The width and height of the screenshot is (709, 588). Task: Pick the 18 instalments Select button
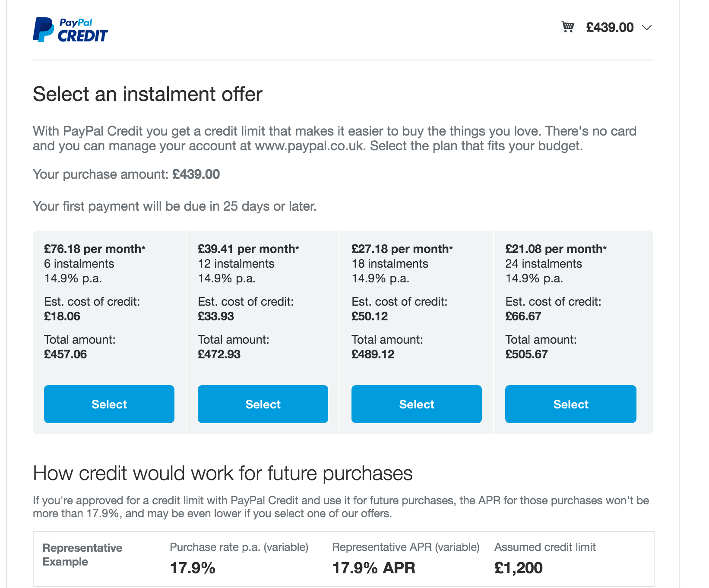(x=417, y=404)
